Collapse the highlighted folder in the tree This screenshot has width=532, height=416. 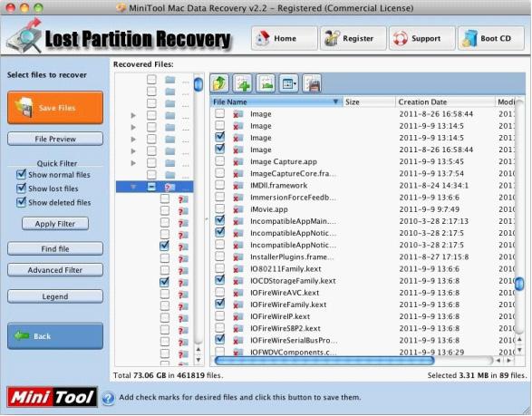pyautogui.click(x=133, y=187)
